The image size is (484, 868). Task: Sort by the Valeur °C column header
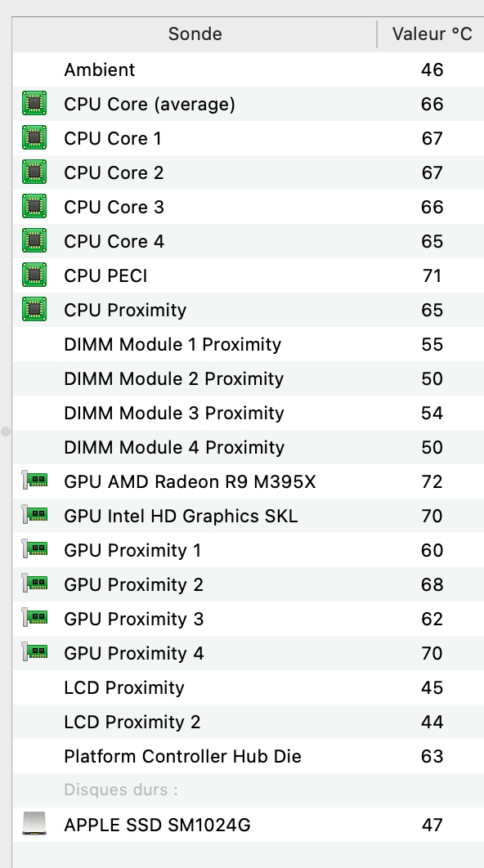(x=432, y=34)
